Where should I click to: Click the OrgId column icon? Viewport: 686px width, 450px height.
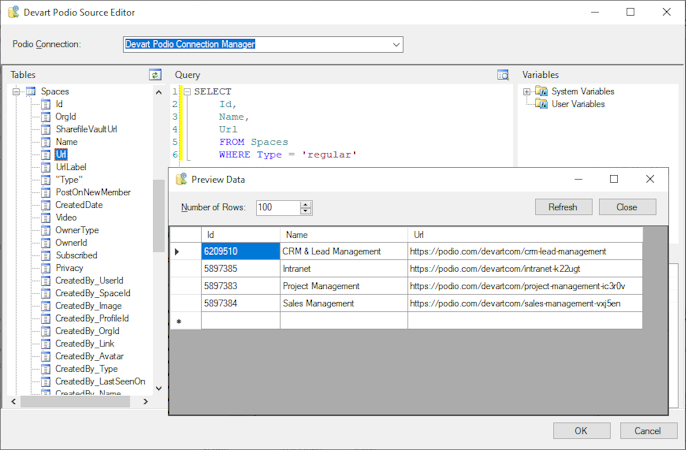pyautogui.click(x=45, y=117)
